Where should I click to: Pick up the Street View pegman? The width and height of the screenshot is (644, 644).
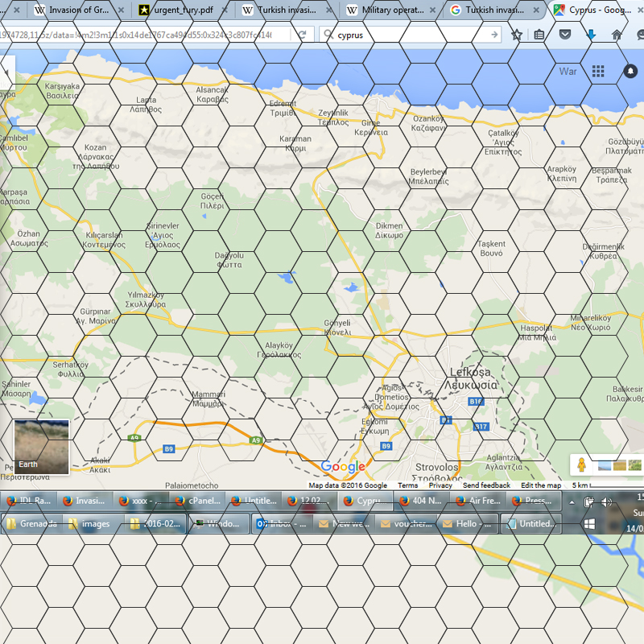coord(581,465)
